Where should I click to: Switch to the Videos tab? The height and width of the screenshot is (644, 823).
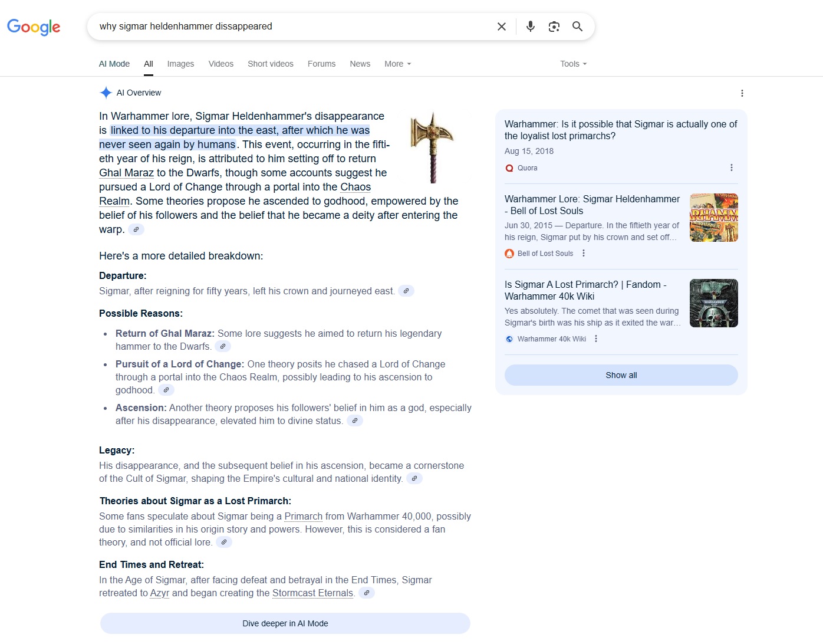click(221, 64)
